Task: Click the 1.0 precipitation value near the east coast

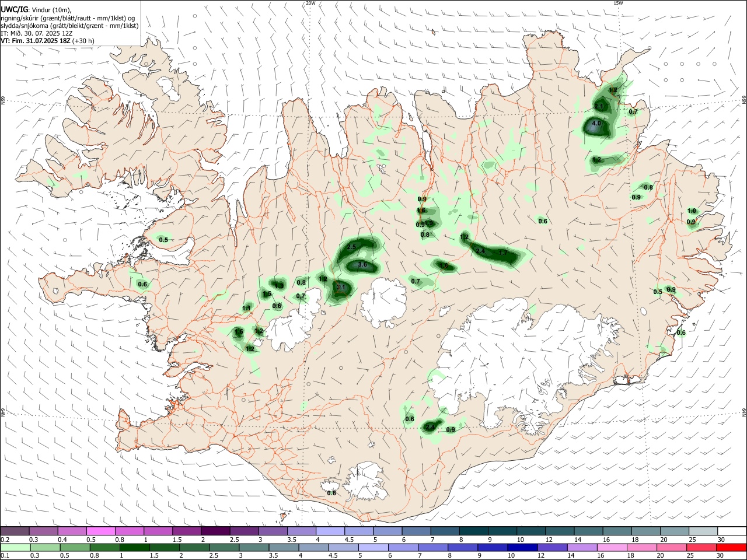Action: [692, 211]
